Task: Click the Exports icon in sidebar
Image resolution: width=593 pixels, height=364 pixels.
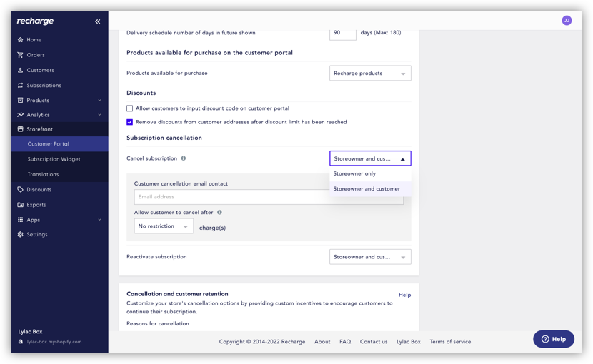Action: click(x=21, y=205)
